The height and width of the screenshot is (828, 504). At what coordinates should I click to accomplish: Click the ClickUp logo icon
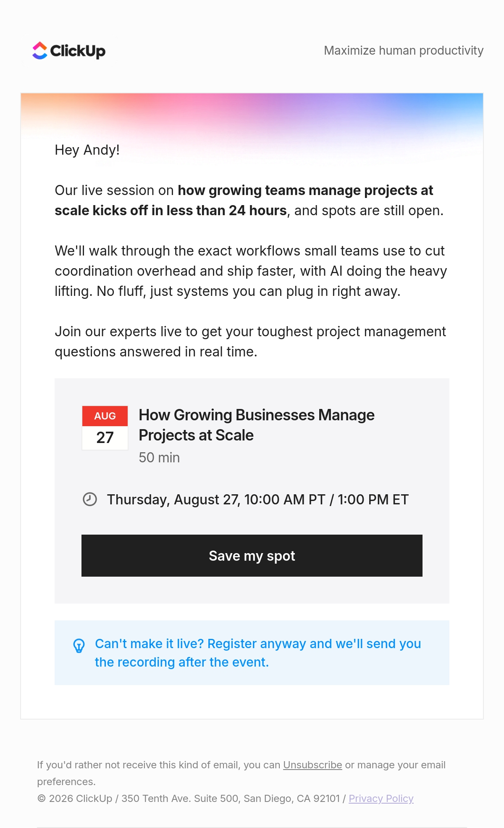(x=40, y=50)
